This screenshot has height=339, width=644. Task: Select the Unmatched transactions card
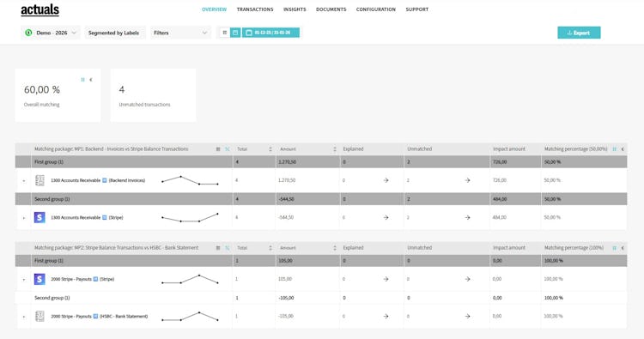click(x=153, y=95)
